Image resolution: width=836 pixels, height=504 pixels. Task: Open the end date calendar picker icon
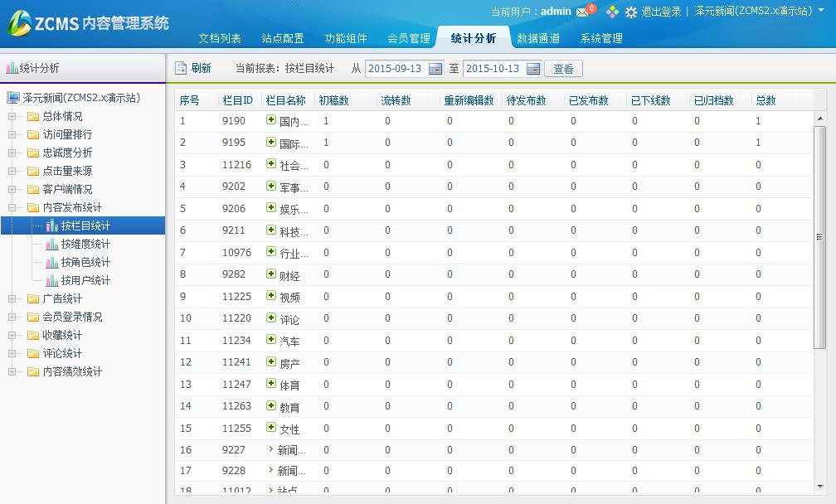[x=533, y=69]
